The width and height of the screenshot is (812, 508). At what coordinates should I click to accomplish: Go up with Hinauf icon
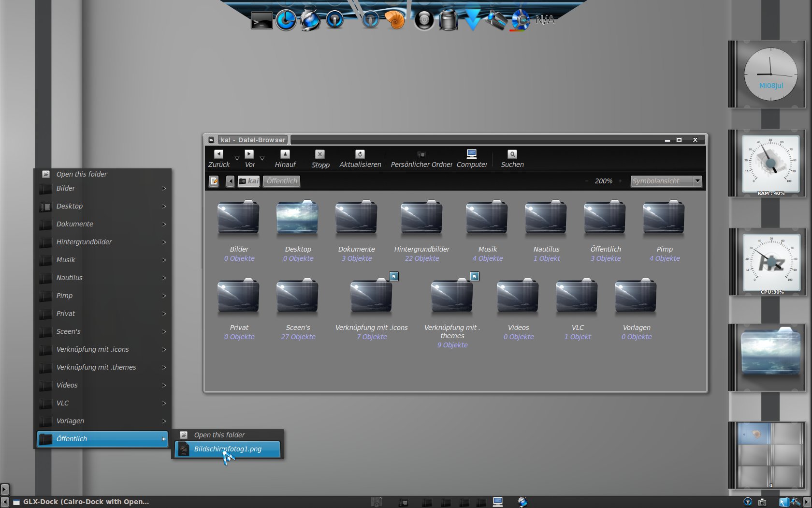(285, 154)
